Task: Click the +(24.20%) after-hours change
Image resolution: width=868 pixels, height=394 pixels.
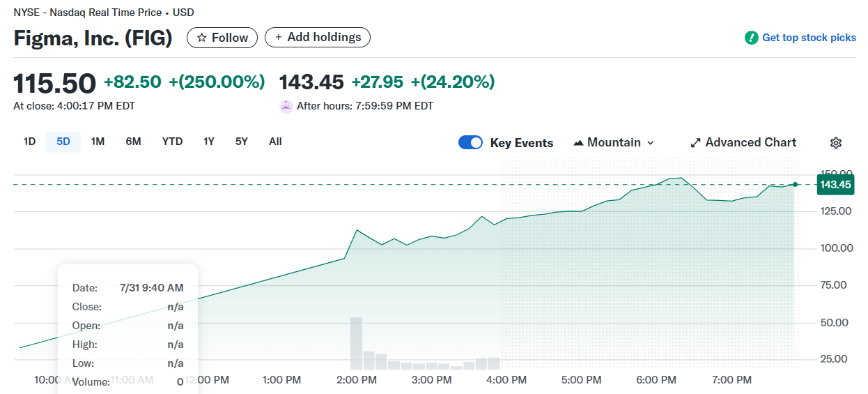Action: pos(453,82)
